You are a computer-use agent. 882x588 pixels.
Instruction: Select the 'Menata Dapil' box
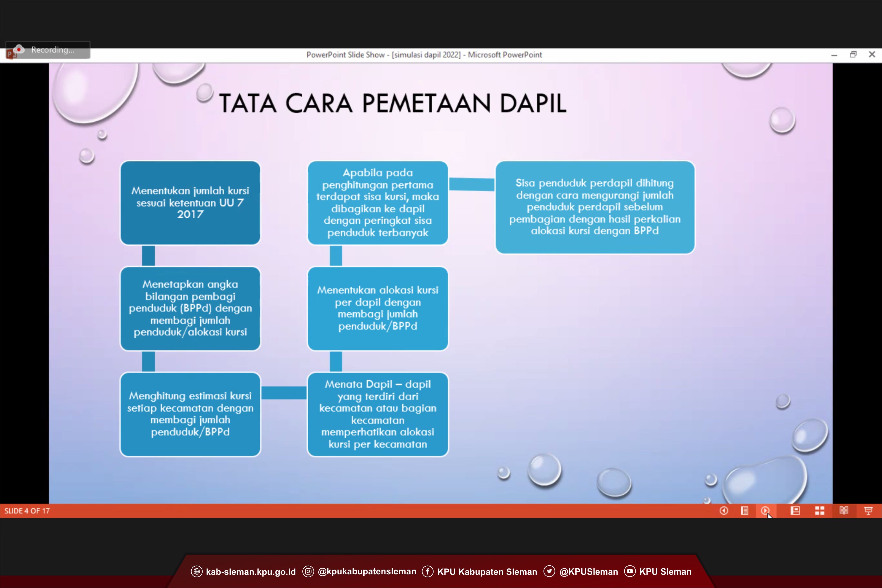coord(377,414)
